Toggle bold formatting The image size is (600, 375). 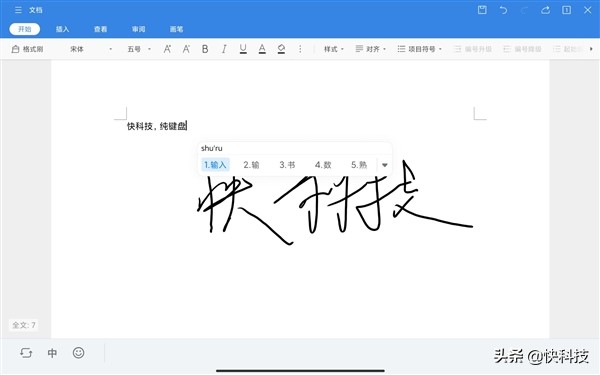205,49
